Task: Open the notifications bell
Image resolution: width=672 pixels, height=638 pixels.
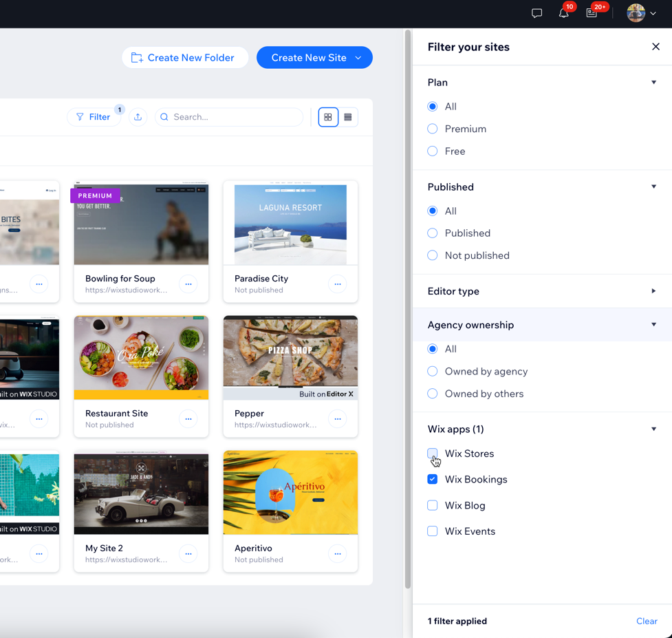Action: point(564,13)
